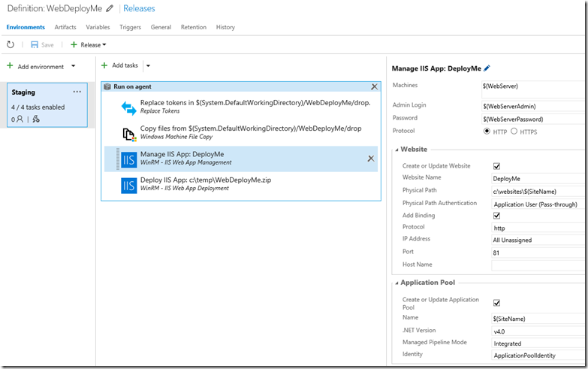Viewport: 588px width, 369px height.
Task: Remove the Manage IIS App task with X
Action: 370,159
